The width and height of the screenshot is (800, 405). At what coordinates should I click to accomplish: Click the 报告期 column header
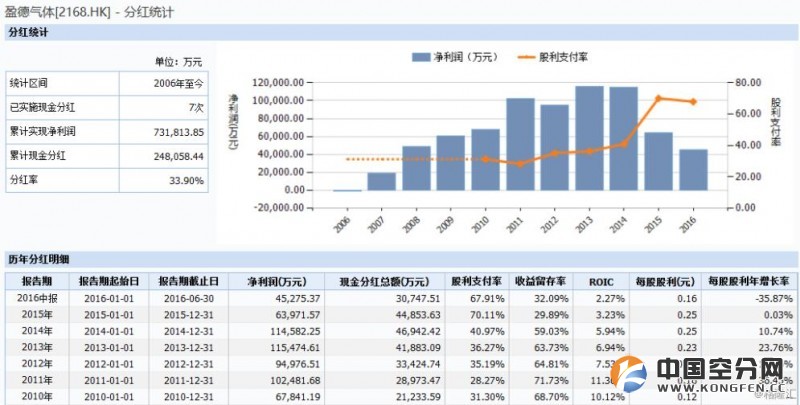37,282
